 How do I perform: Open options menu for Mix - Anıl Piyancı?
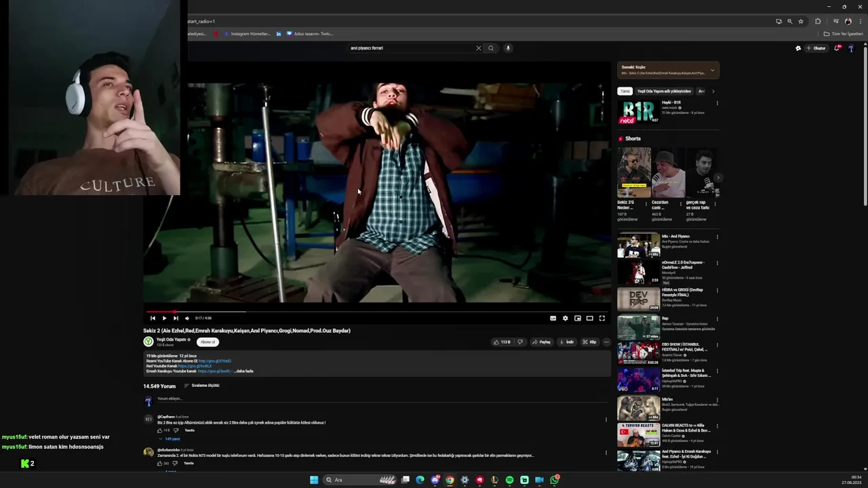(717, 237)
